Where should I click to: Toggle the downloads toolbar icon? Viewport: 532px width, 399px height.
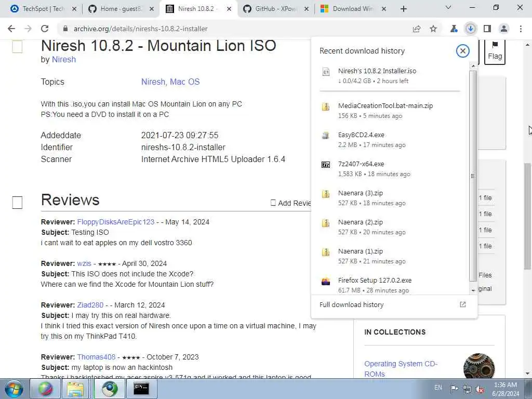click(470, 29)
